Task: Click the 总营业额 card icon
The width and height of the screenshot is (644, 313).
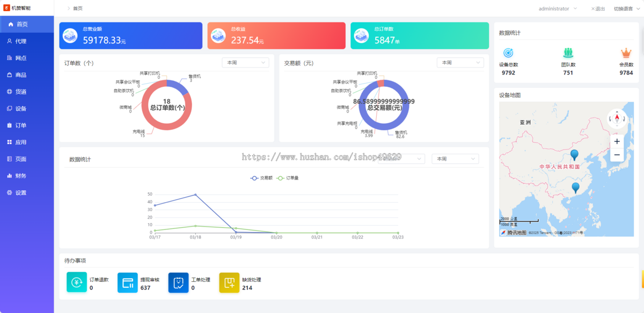Action: click(x=70, y=35)
